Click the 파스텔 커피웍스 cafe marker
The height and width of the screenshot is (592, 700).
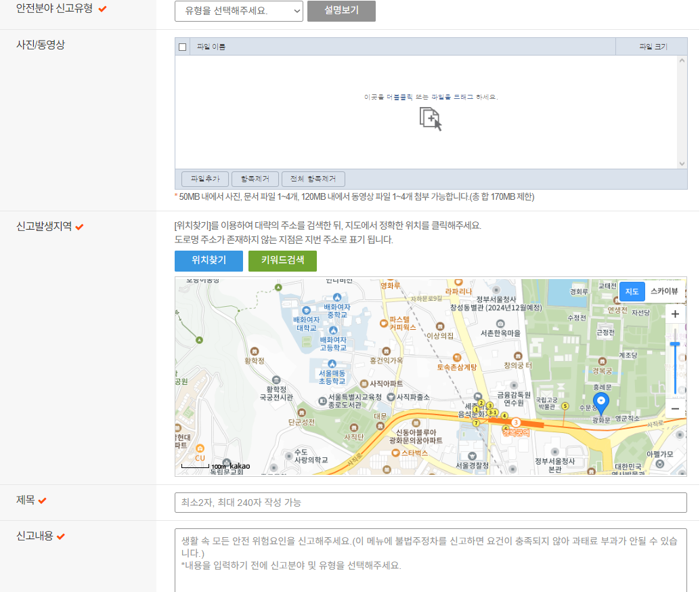coord(383,323)
